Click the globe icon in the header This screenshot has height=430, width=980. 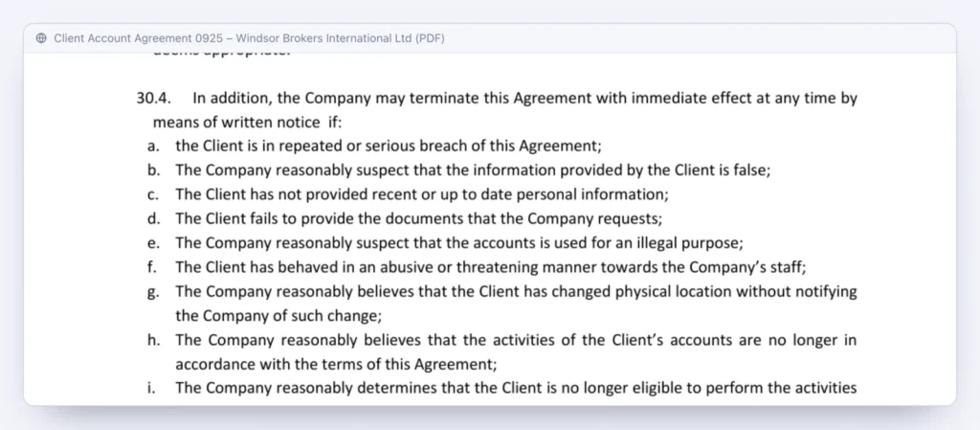coord(41,38)
